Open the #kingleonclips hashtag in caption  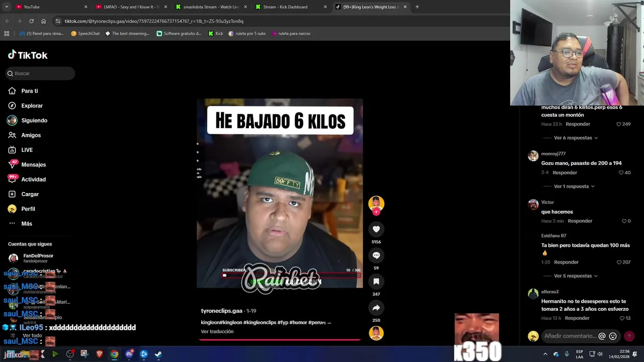[x=260, y=323]
